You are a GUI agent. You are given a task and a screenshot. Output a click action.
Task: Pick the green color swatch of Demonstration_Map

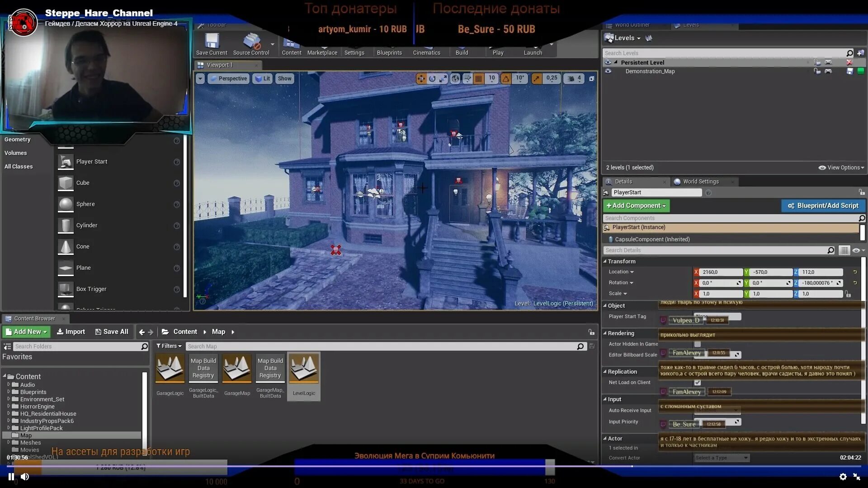(x=860, y=71)
